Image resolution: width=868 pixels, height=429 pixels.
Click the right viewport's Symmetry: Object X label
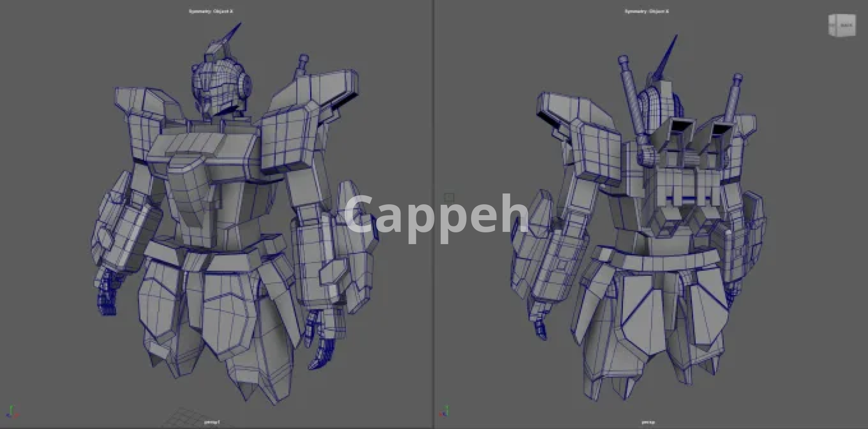(646, 11)
